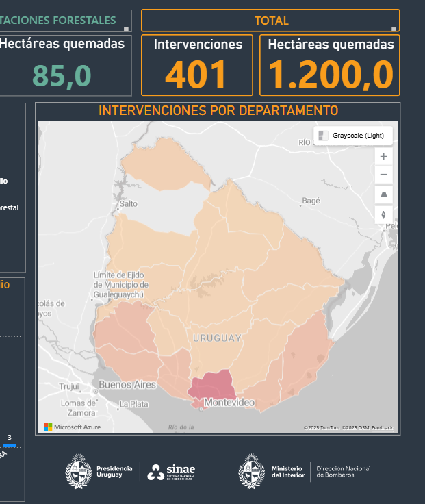425x504 pixels.
Task: Click the Presidencia Uruguay coat of arms
Action: [78, 471]
